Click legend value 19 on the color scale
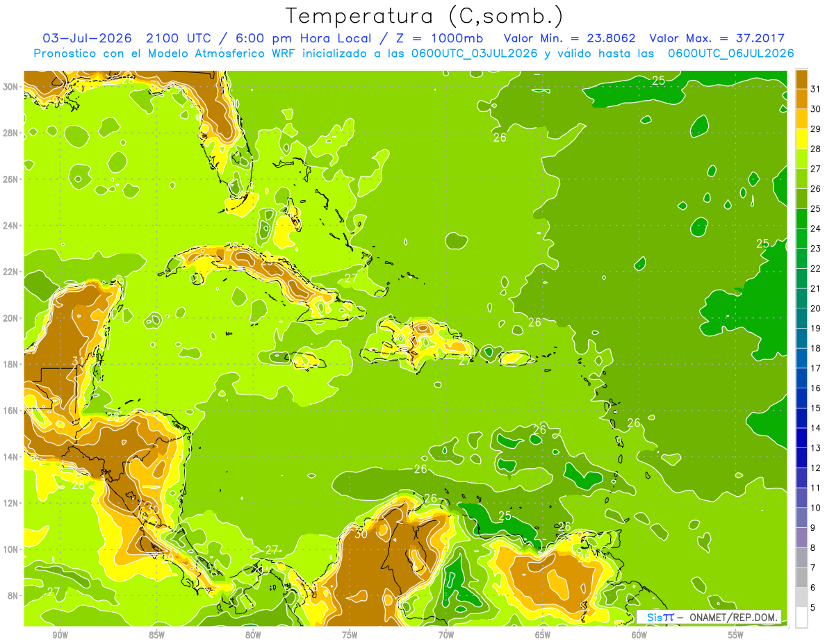 815,329
